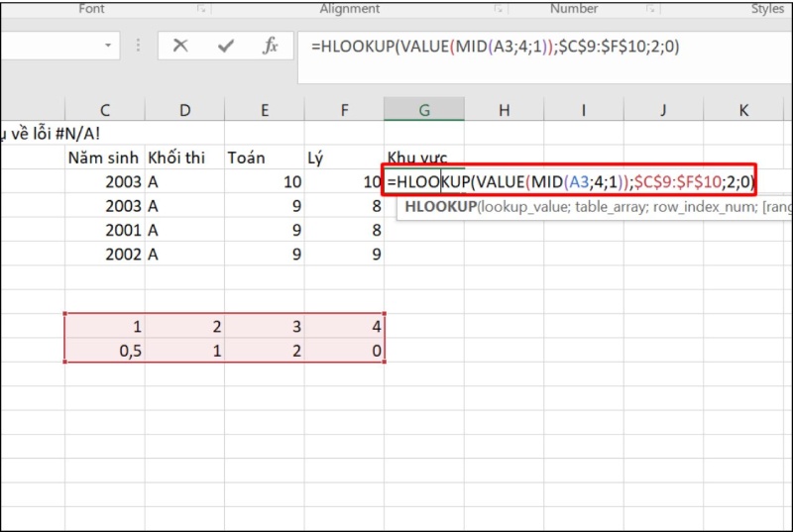This screenshot has width=793, height=532.
Task: Confirm the formula with the checkmark icon
Action: [x=225, y=46]
